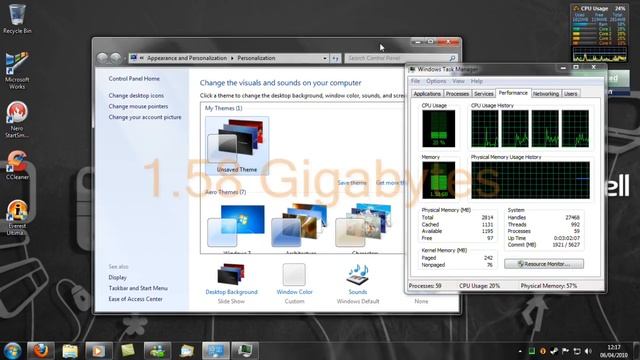Click Change desktop icons link
The image size is (640, 360).
coord(136,95)
